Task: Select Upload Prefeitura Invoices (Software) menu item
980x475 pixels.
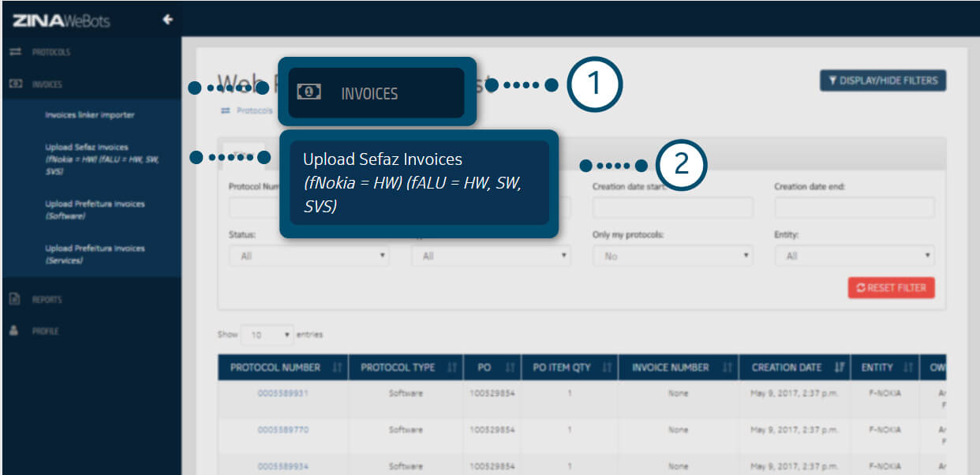Action: click(x=95, y=209)
